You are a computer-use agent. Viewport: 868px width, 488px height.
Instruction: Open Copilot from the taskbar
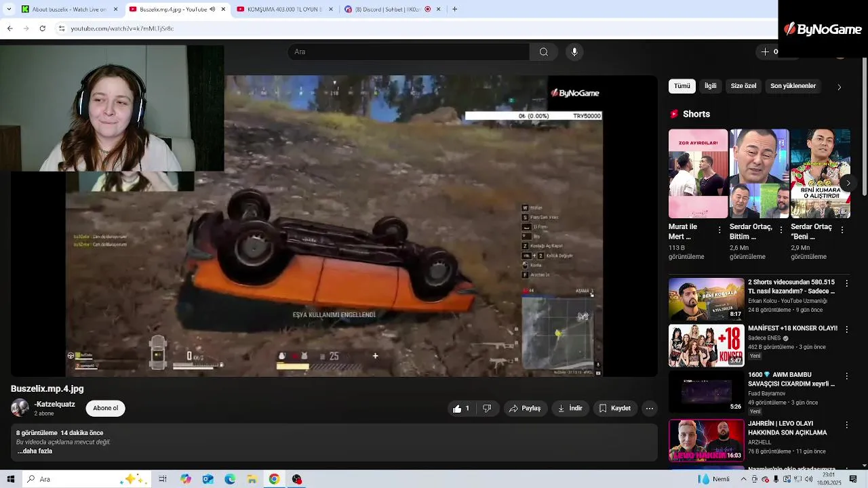pos(185,479)
